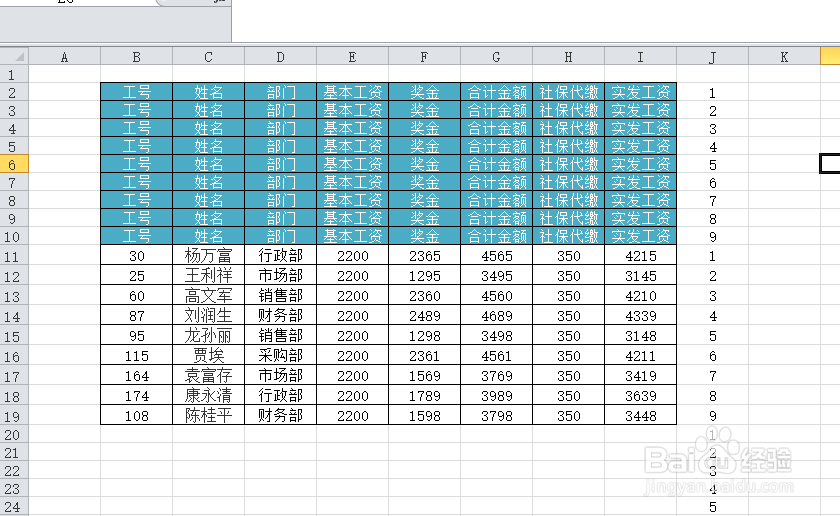Select column J header
Screen dimensions: 840x516
[x=712, y=57]
